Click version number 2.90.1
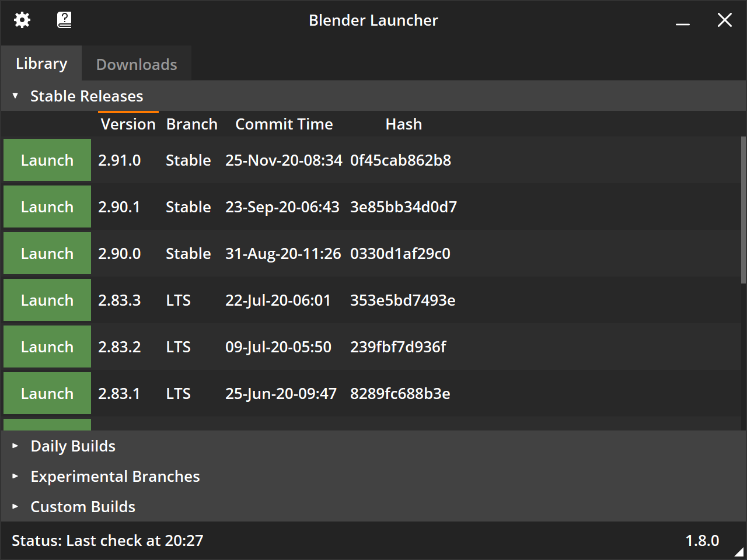 coord(119,207)
